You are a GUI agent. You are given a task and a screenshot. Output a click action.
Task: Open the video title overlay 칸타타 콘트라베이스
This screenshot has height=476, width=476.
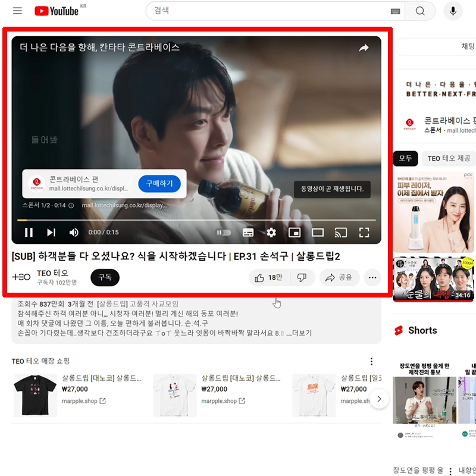pyautogui.click(x=99, y=48)
